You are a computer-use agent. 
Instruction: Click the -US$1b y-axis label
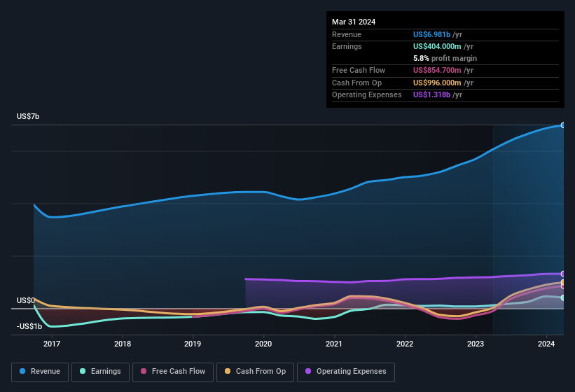(x=29, y=326)
